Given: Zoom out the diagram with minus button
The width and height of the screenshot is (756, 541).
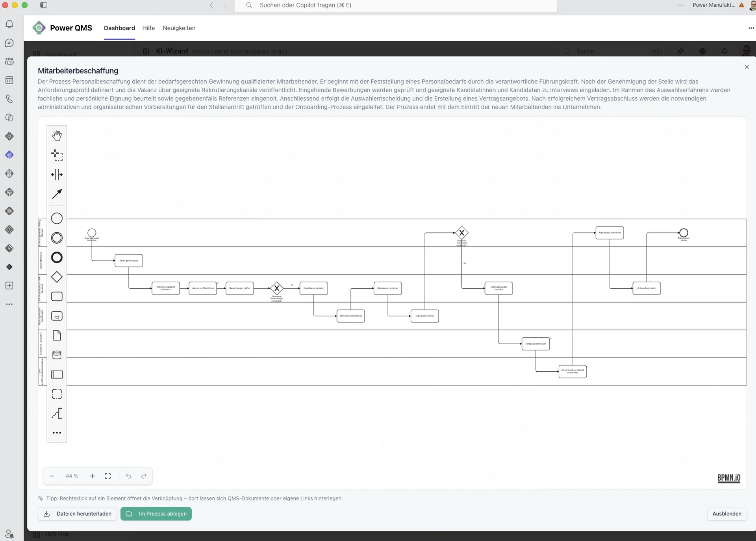Looking at the screenshot, I should 52,476.
